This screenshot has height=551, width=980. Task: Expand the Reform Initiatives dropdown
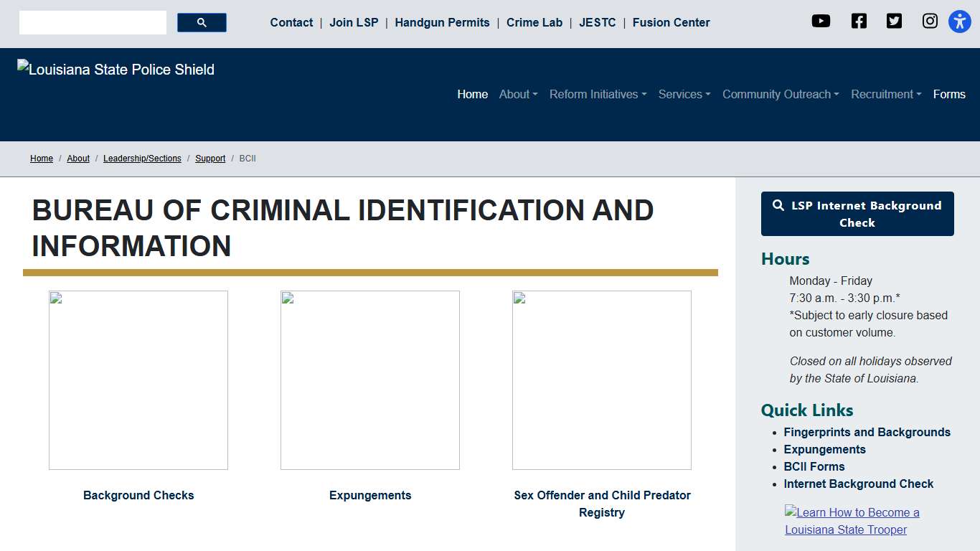pyautogui.click(x=598, y=95)
